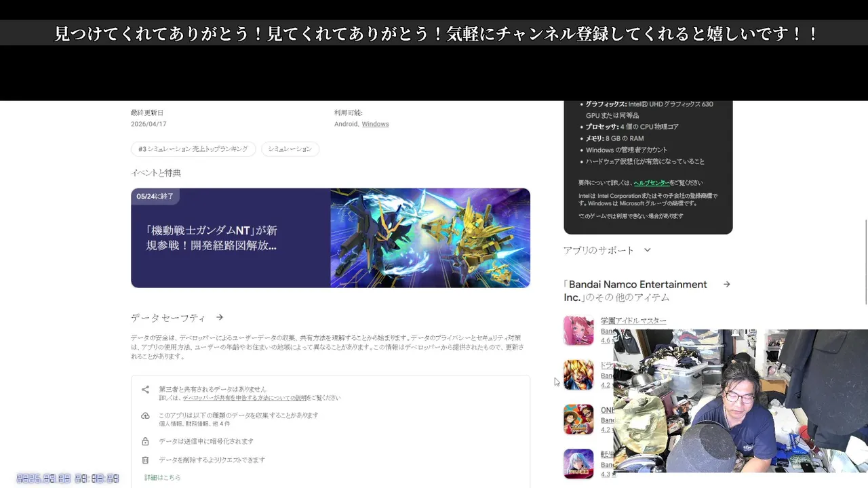Click the Gundam event banner artwork
Screen dimensions: 868x488
430,238
